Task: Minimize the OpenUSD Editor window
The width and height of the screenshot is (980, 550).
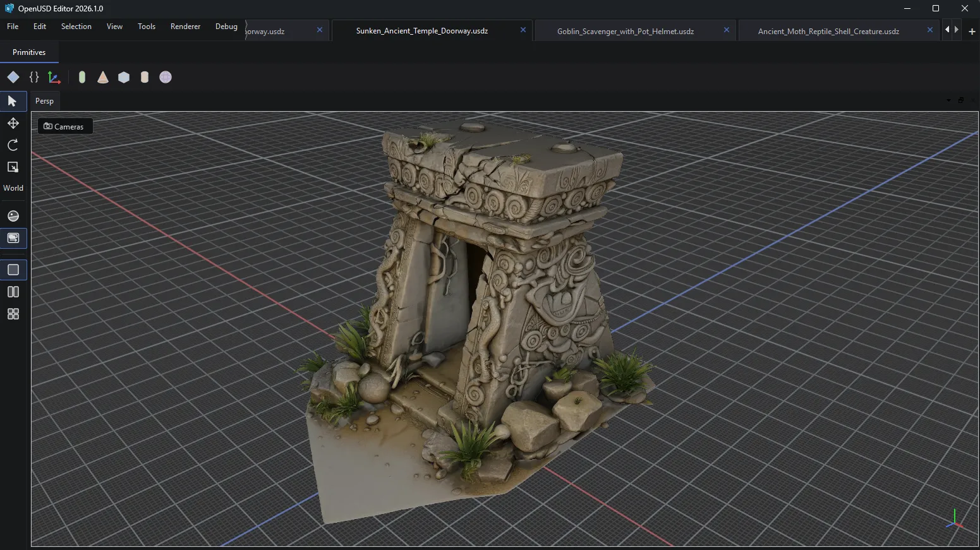Action: click(907, 8)
